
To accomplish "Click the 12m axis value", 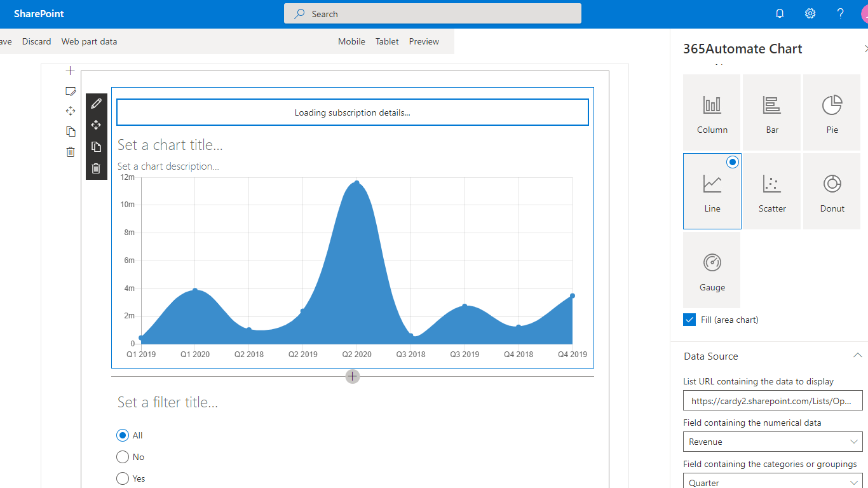I will 128,177.
